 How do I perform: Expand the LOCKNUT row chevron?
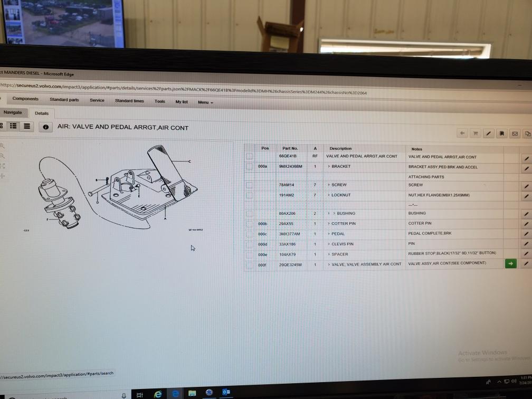point(329,195)
